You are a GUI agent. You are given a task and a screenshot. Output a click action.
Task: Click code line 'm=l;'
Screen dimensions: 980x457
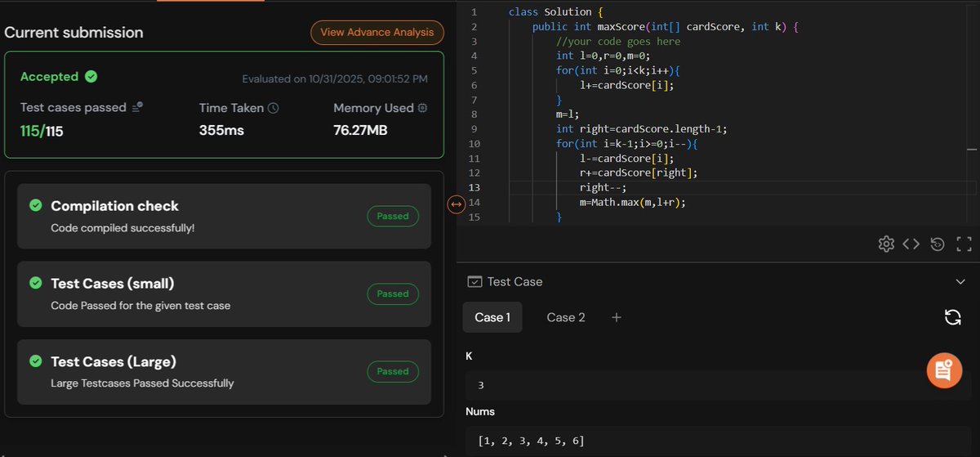coord(568,114)
